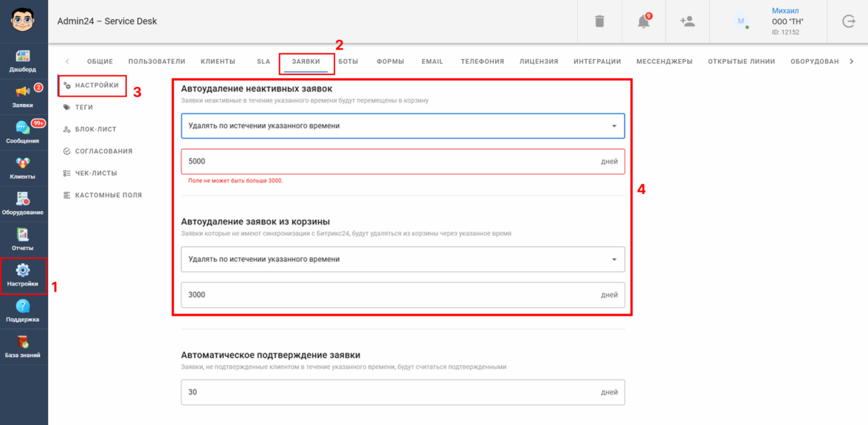The width and height of the screenshot is (868, 425).
Task: Expand the trash auto-delete dropdown
Action: 403,259
